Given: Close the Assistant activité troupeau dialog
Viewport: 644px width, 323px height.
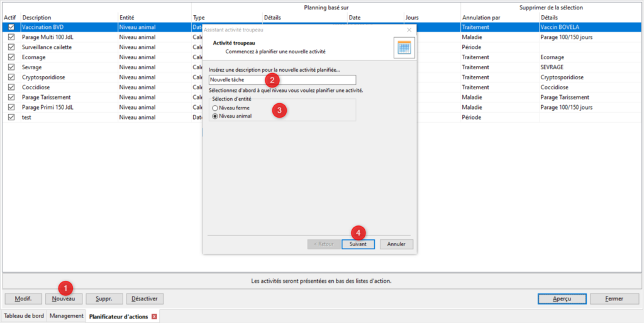Looking at the screenshot, I should click(409, 30).
